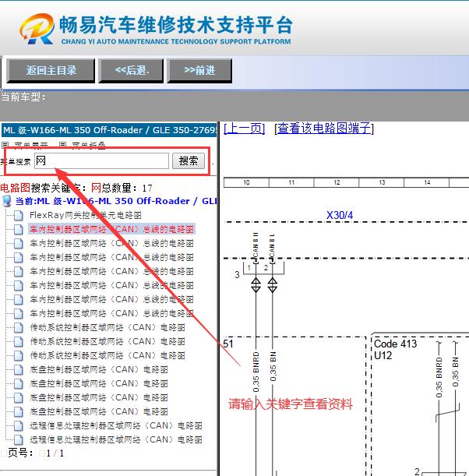Viewport: 469px width, 476px height.
Task: Follow the X30/4 connector link
Action: [340, 215]
